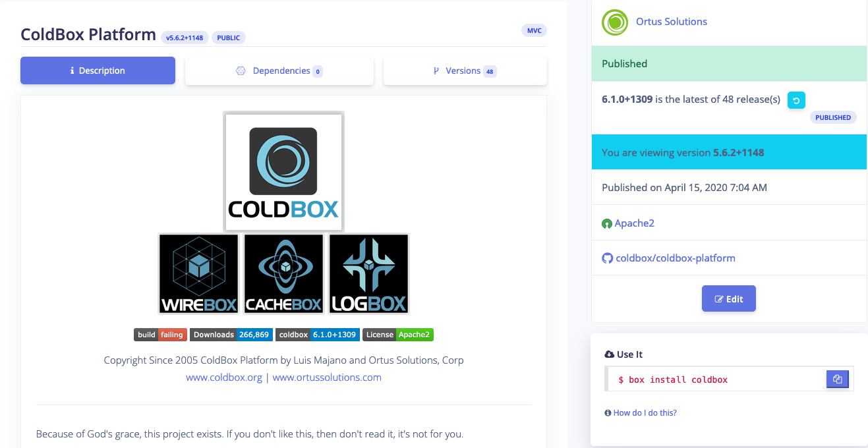This screenshot has width=868, height=448.
Task: Click the ColdBox logo image
Action: 283,172
